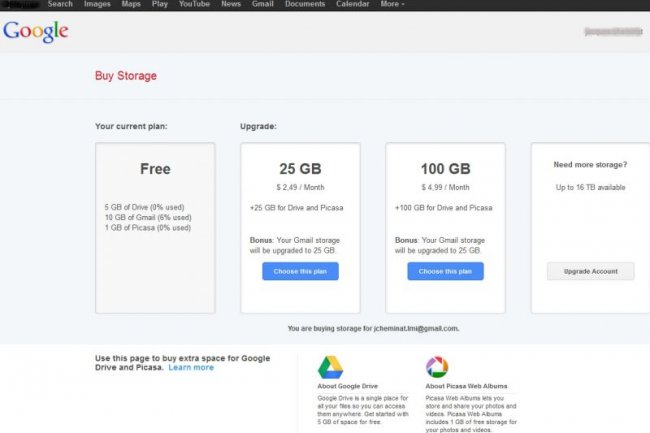This screenshot has height=433, width=650.
Task: Click the Google Drive triangle icon
Action: [330, 367]
